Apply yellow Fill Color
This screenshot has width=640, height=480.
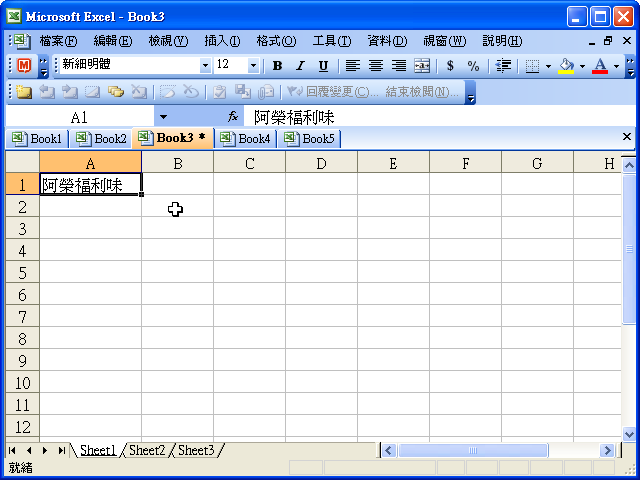click(566, 66)
